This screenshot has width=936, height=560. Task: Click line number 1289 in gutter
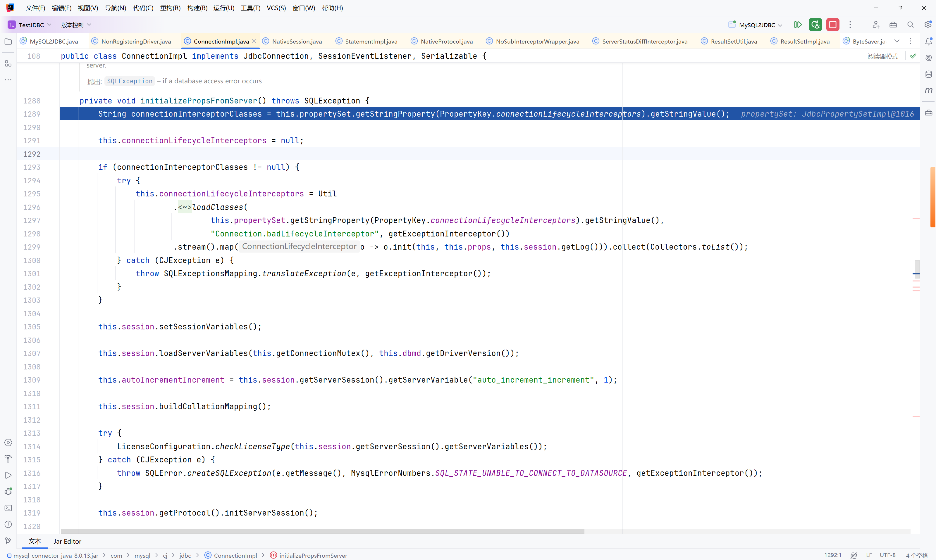pos(32,114)
